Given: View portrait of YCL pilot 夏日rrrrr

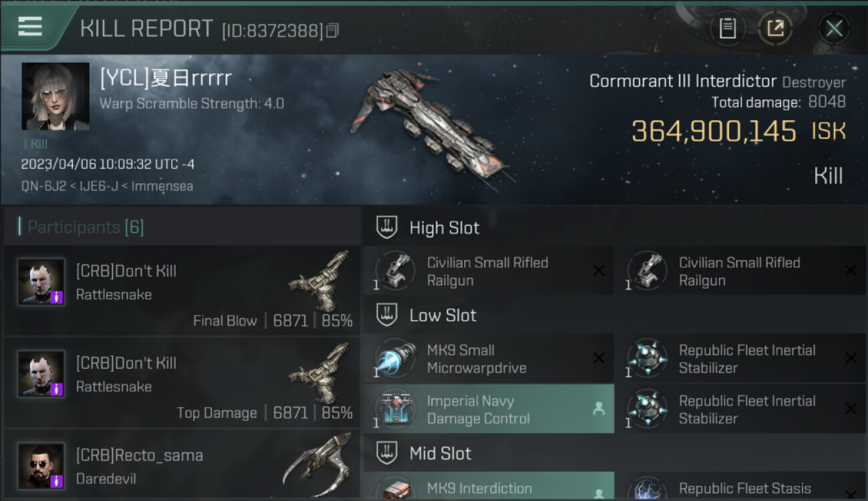Looking at the screenshot, I should click(x=55, y=96).
